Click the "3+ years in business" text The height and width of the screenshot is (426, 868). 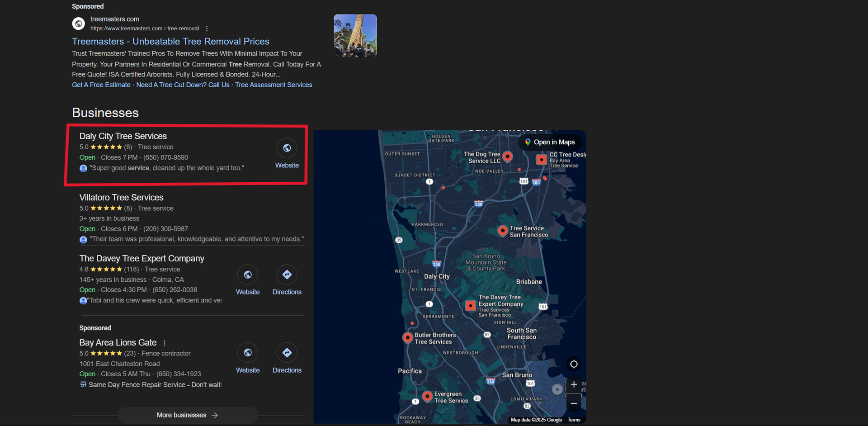coord(109,218)
